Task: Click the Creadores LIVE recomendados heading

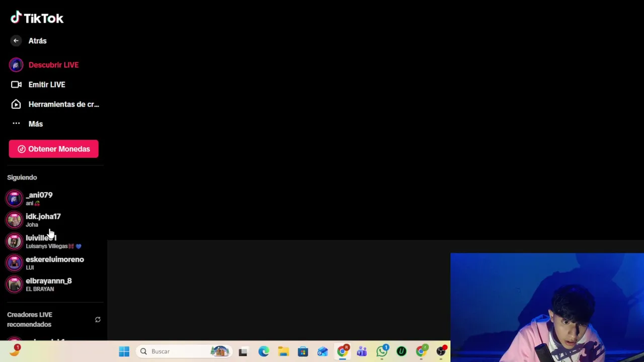Action: (30, 319)
